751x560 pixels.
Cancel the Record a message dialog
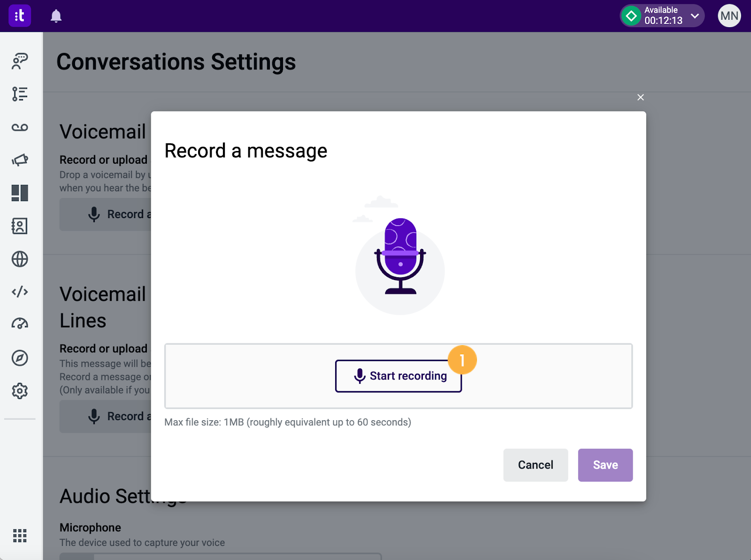536,465
